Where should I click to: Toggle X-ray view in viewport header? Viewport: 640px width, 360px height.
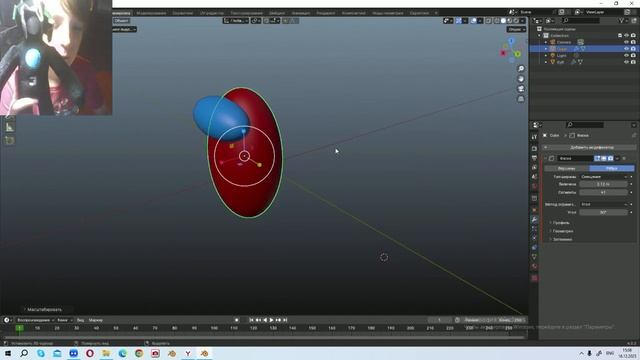click(x=489, y=20)
